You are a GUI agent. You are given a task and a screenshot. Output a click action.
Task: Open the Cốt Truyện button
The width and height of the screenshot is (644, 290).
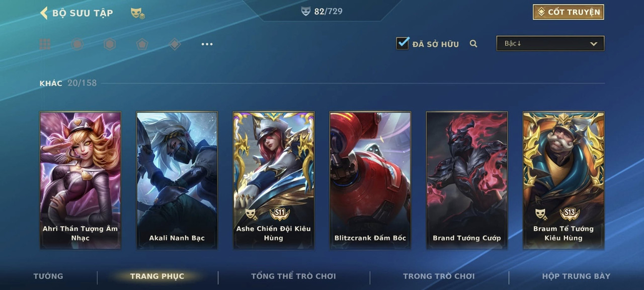pyautogui.click(x=569, y=12)
